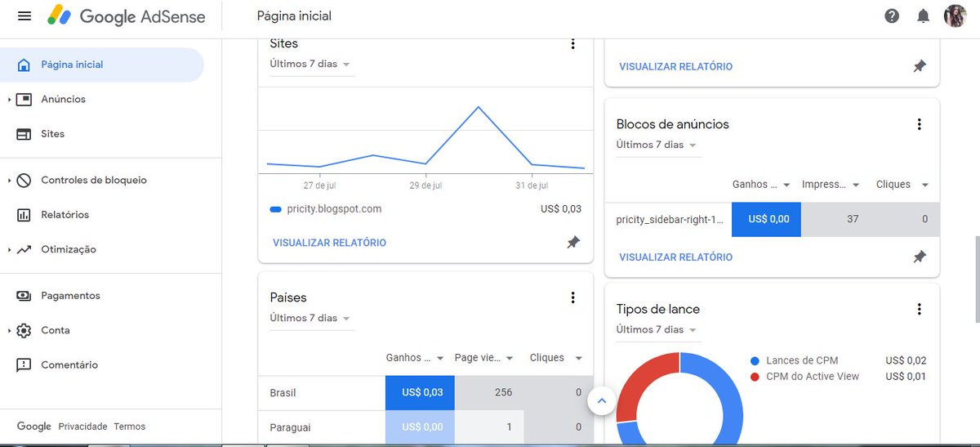
Task: Click the Pagamentos money icon
Action: tap(24, 296)
